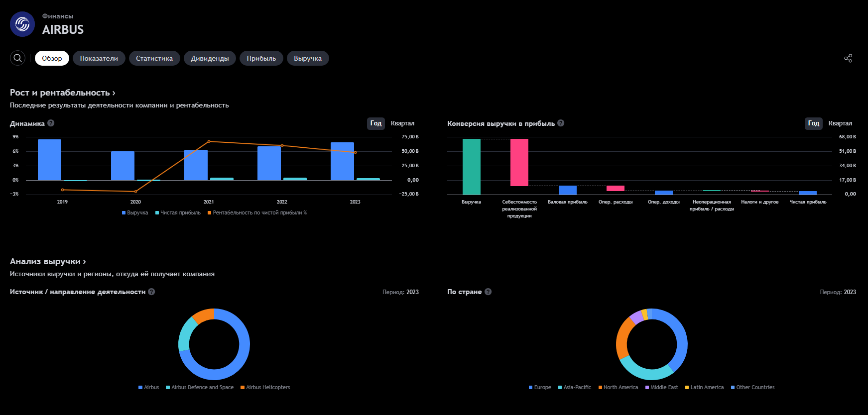Open help icon next to Динамика
Image resolution: width=868 pixels, height=415 pixels.
(x=51, y=123)
